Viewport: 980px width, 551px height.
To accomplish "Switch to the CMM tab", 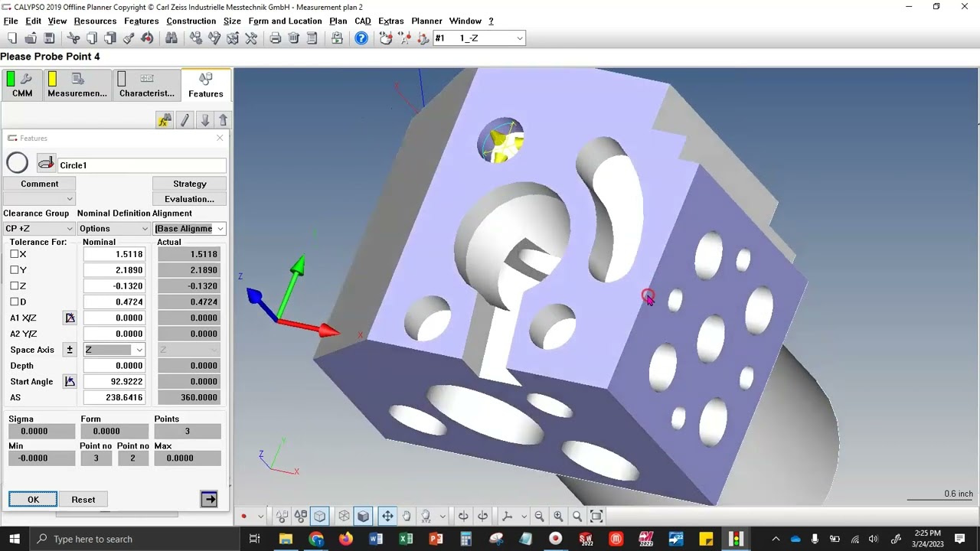I will tap(22, 85).
